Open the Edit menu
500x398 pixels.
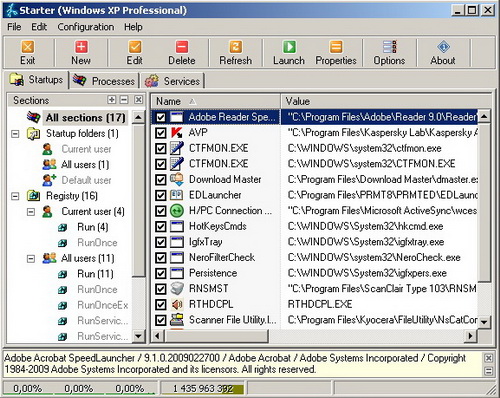39,27
